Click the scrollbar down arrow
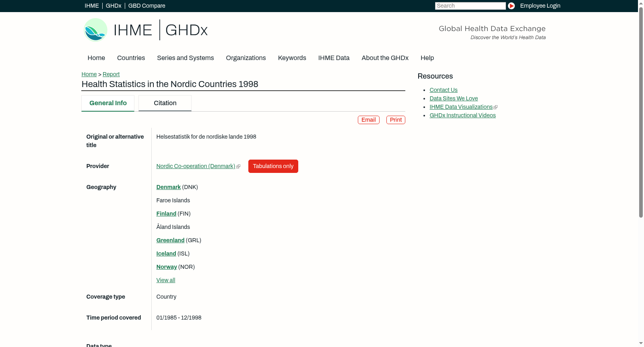 [641, 344]
